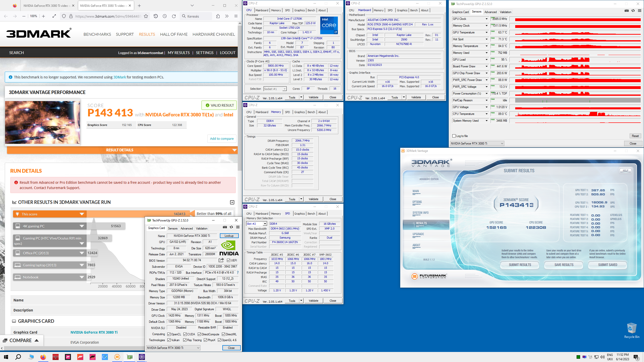Screen dimensions: 644x362
Task: Open the Firefox hamburger menu
Action: tap(236, 16)
